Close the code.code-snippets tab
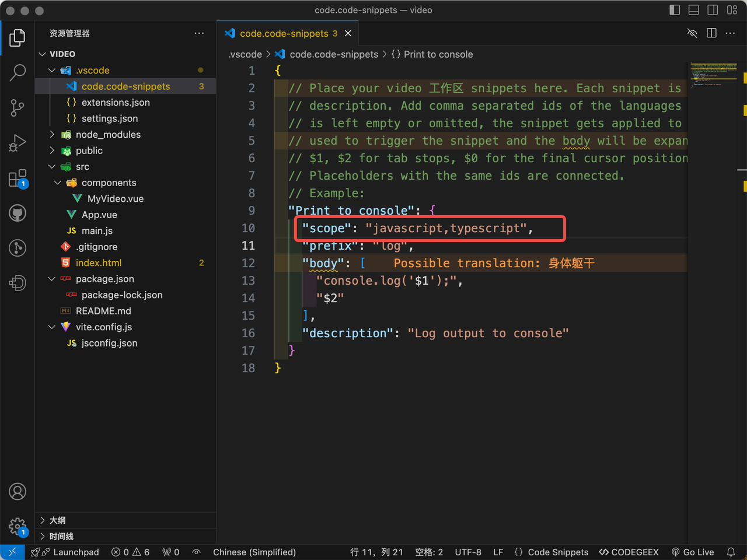747x560 pixels. 348,33
